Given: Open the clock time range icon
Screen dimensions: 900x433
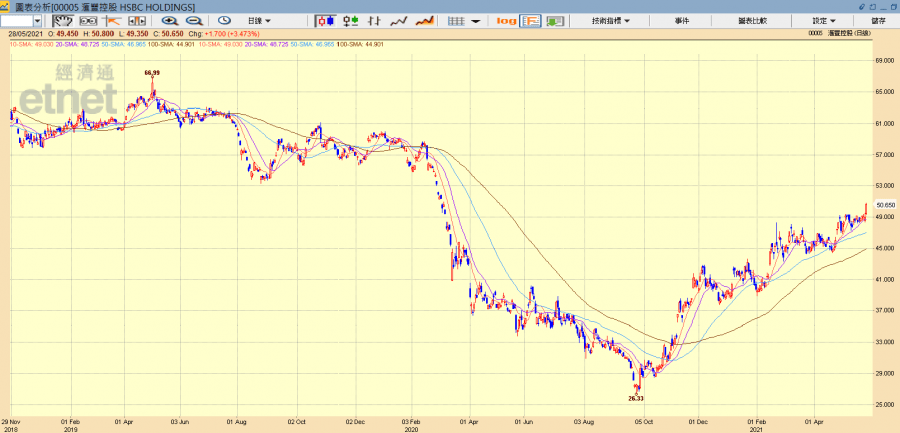Looking at the screenshot, I should 223,20.
